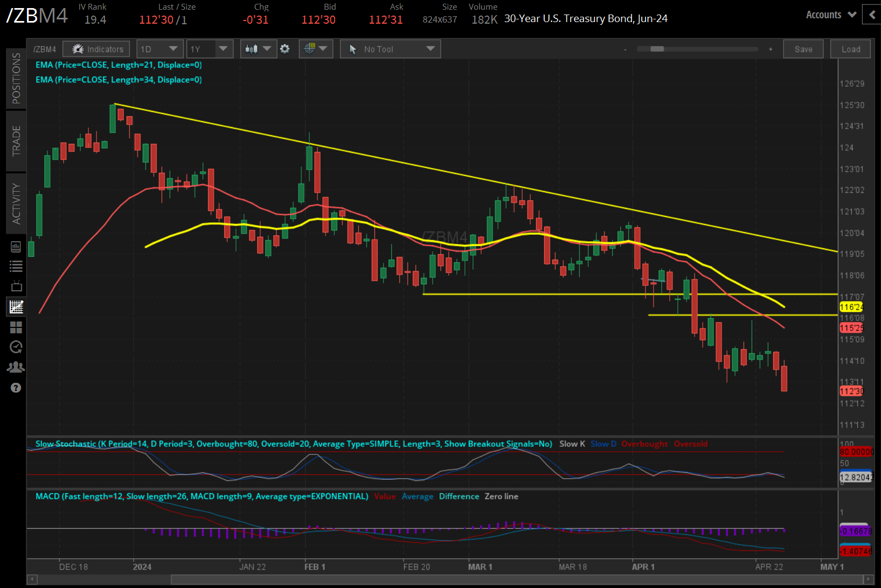Click the minus zoom out button

625,50
